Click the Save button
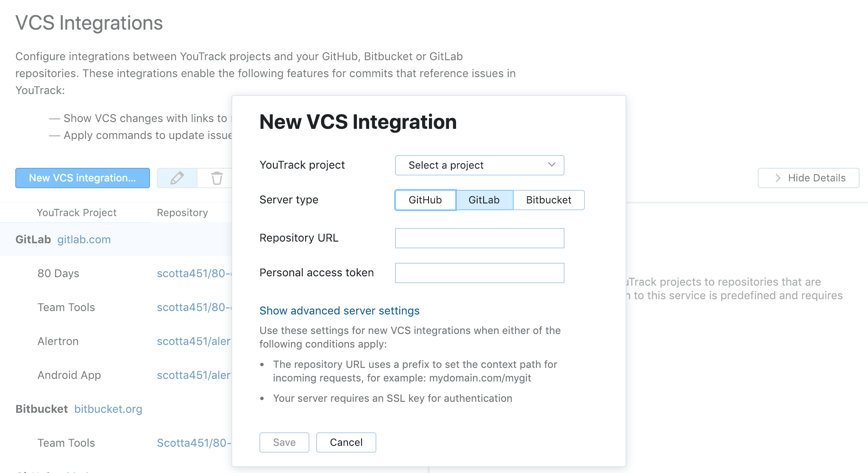This screenshot has height=473, width=868. (x=284, y=442)
